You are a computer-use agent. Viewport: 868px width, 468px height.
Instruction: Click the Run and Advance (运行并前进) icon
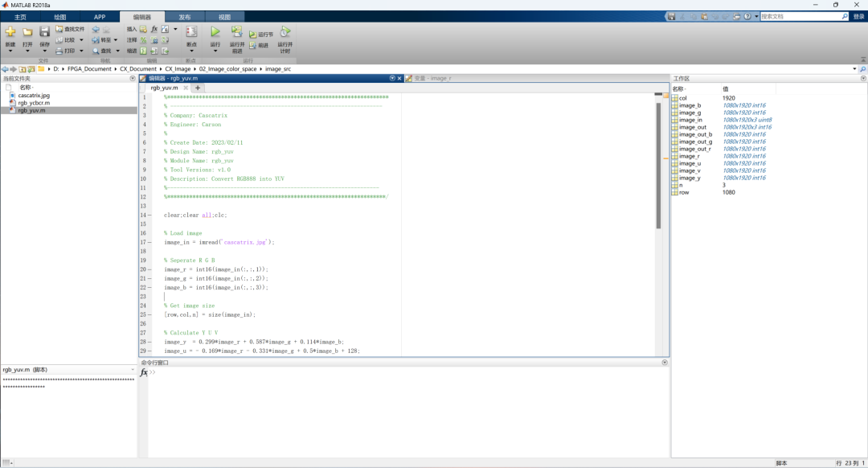click(x=237, y=32)
